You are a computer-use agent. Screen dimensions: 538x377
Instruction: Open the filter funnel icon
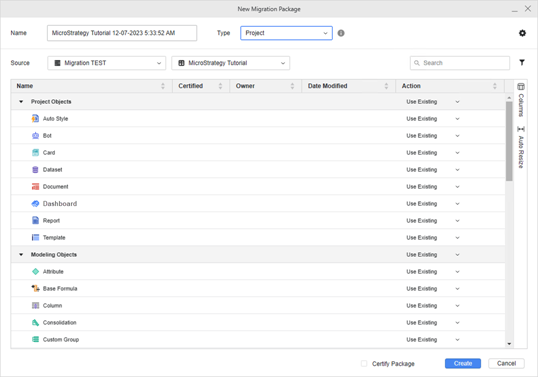[x=522, y=62]
